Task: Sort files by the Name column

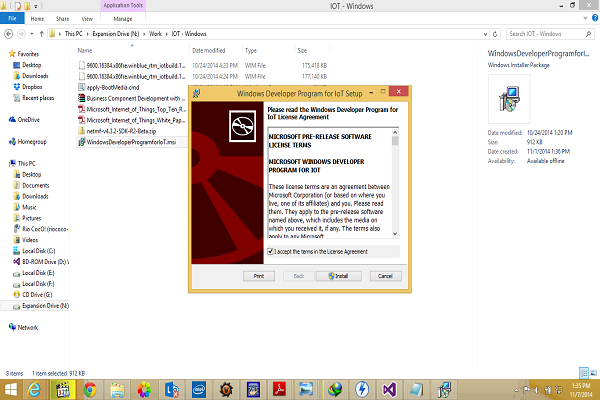Action: 85,51
